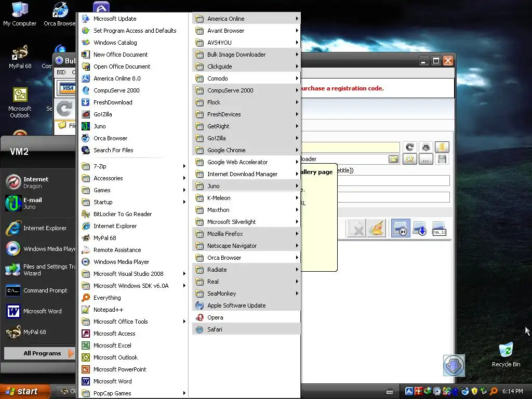Expand the PopCap Games folder
This screenshot has width=532, height=399.
pyautogui.click(x=133, y=393)
